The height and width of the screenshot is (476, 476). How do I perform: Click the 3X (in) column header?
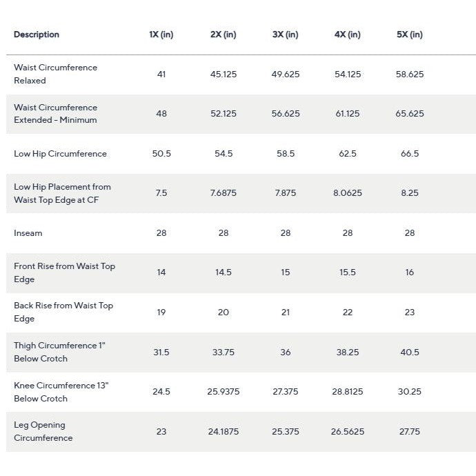[x=286, y=34]
